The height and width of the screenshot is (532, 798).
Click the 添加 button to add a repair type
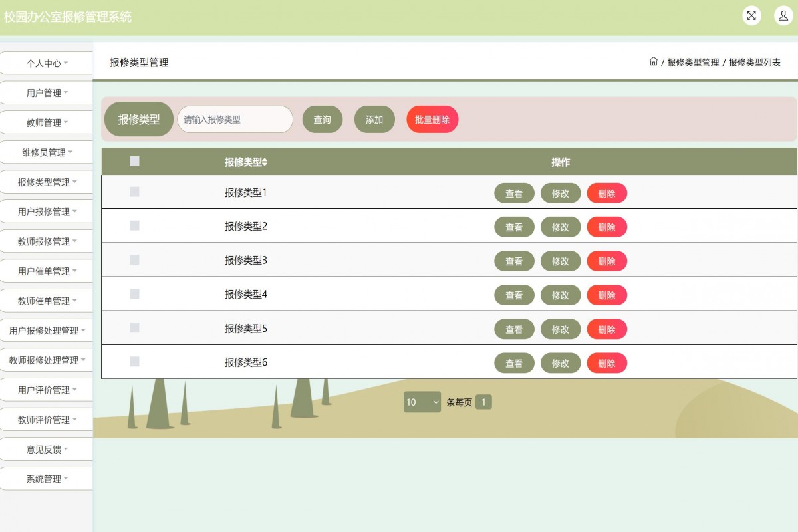click(374, 119)
